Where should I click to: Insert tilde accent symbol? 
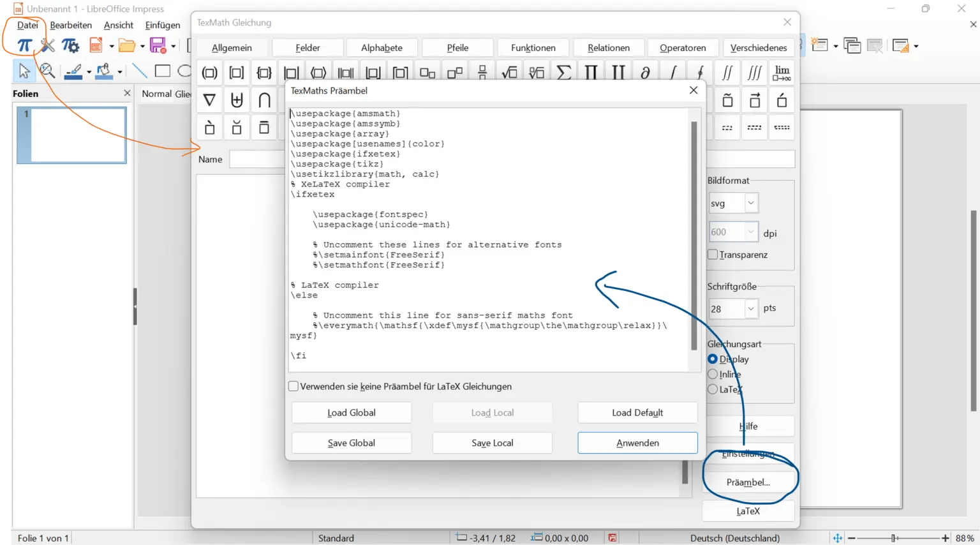[x=727, y=100]
